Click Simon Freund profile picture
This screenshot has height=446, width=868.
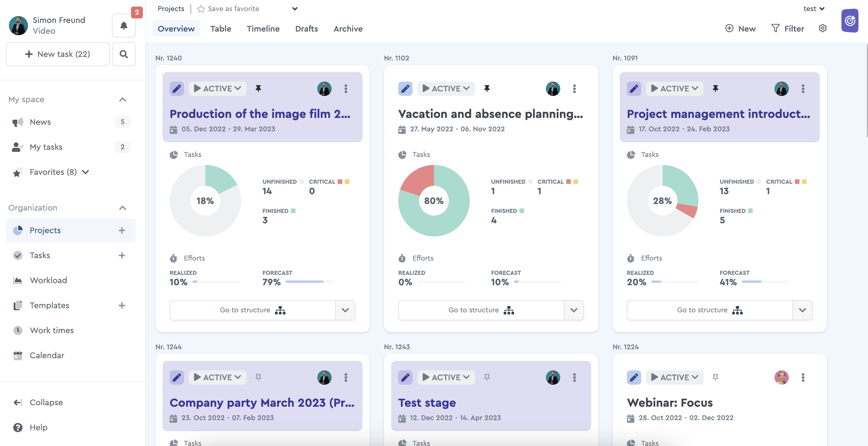coord(18,26)
